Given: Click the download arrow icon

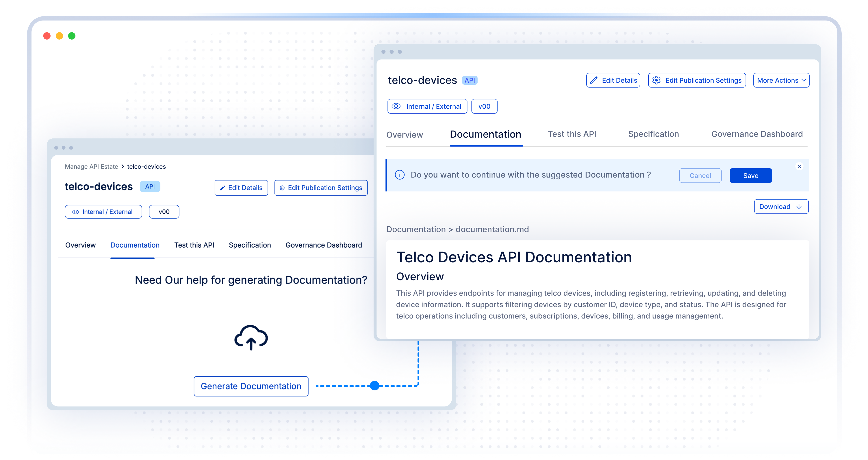Looking at the screenshot, I should [x=799, y=206].
